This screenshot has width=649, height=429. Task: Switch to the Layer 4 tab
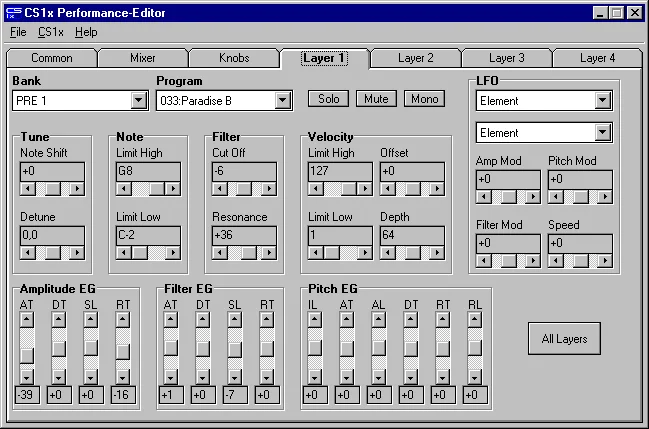[x=597, y=58]
